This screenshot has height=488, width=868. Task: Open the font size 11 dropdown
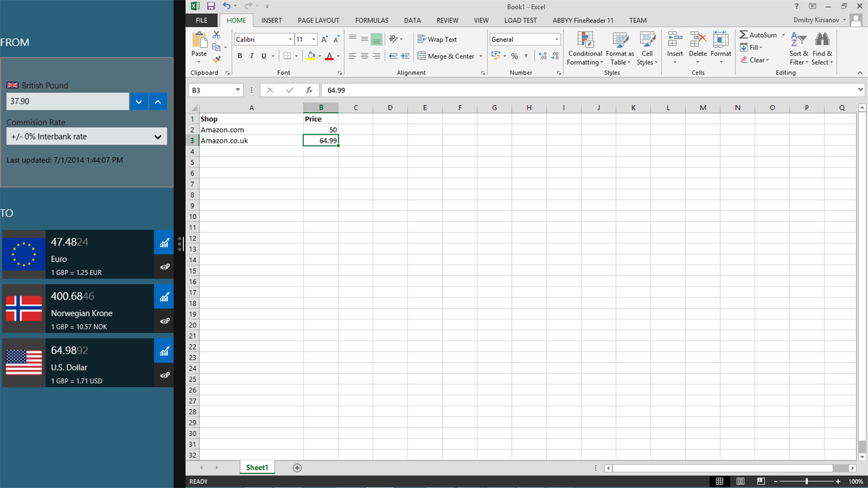tap(313, 39)
